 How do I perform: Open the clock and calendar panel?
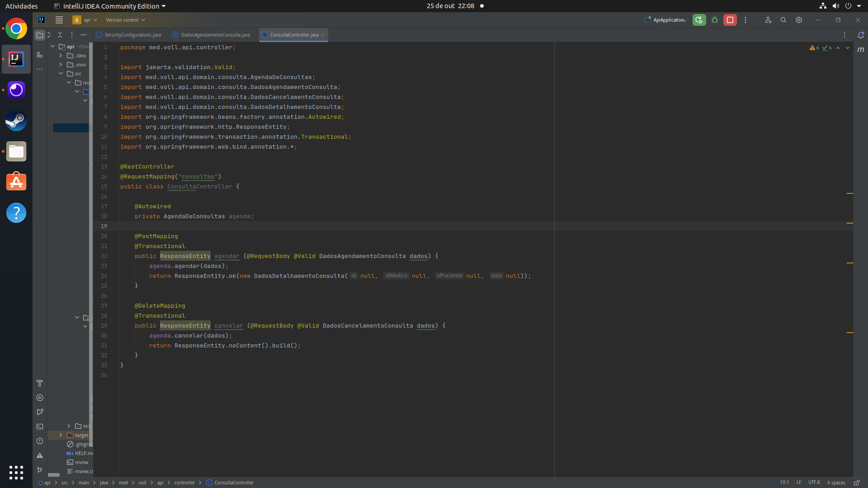[450, 6]
